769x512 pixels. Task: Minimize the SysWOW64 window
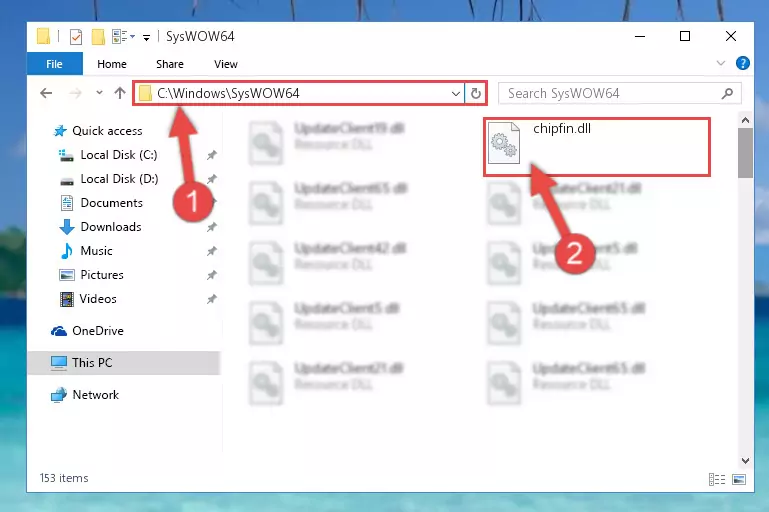(x=640, y=36)
